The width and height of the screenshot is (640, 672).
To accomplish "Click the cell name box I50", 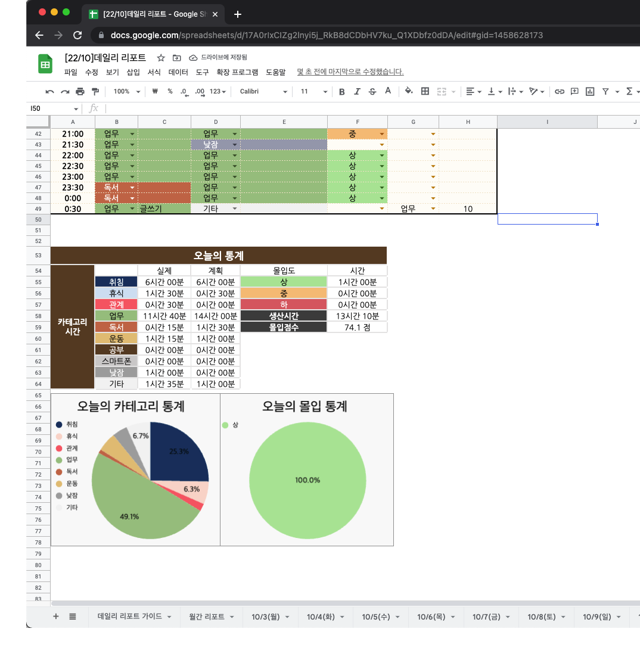I will point(54,108).
